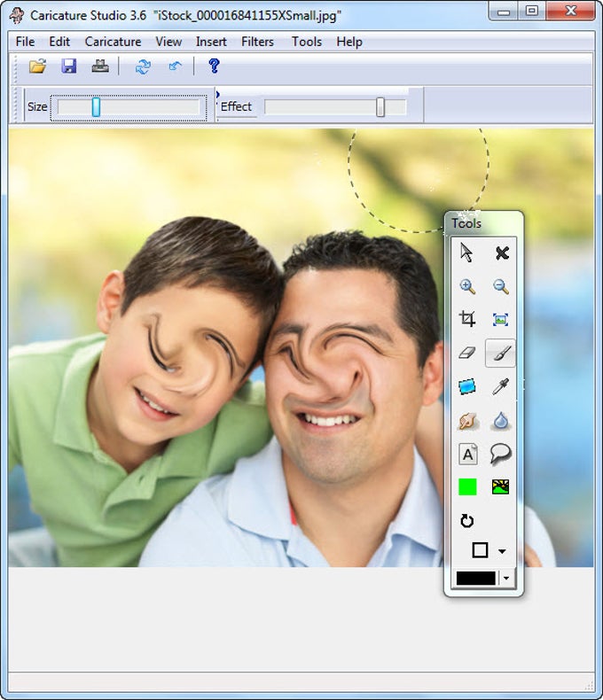Image resolution: width=603 pixels, height=700 pixels.
Task: Open the black color dropdown
Action: pyautogui.click(x=506, y=579)
